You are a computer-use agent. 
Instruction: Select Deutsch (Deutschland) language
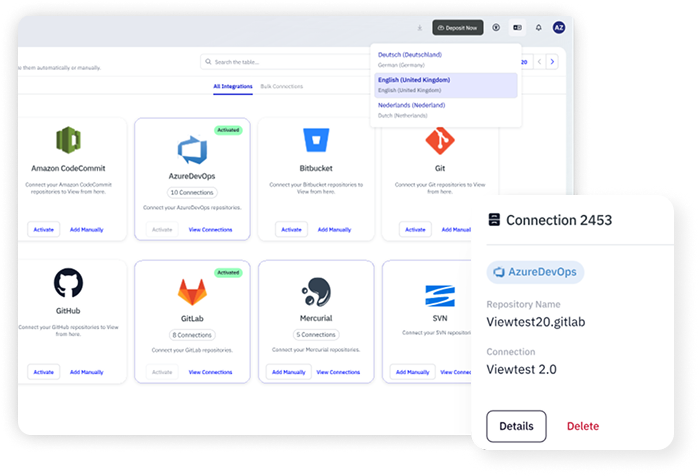(446, 59)
